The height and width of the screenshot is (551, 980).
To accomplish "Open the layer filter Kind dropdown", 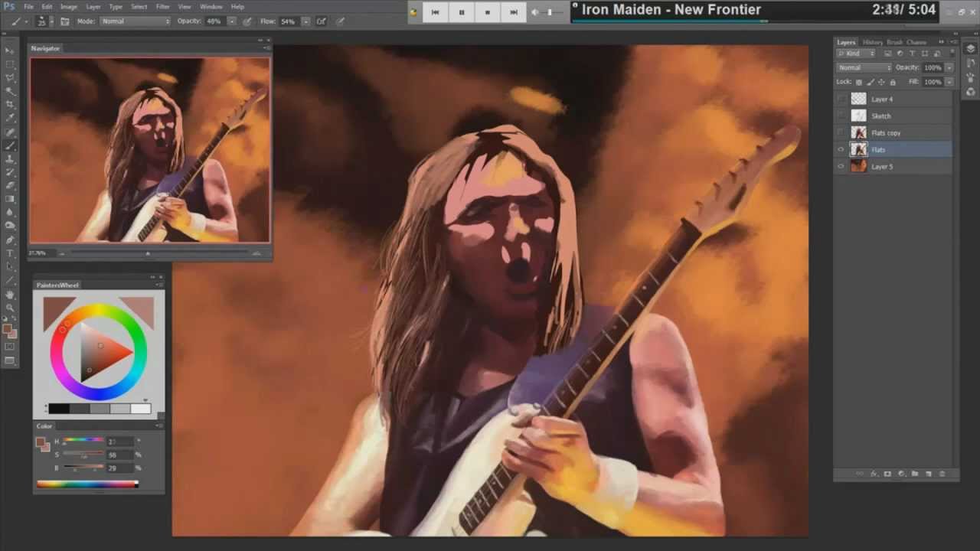I will coord(857,54).
